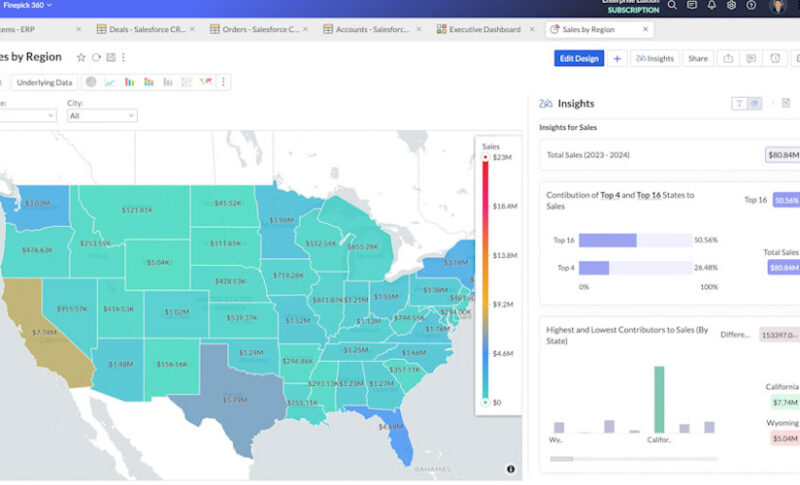Open the chat messages icon in top bar
This screenshot has width=800, height=485.
pos(692,5)
